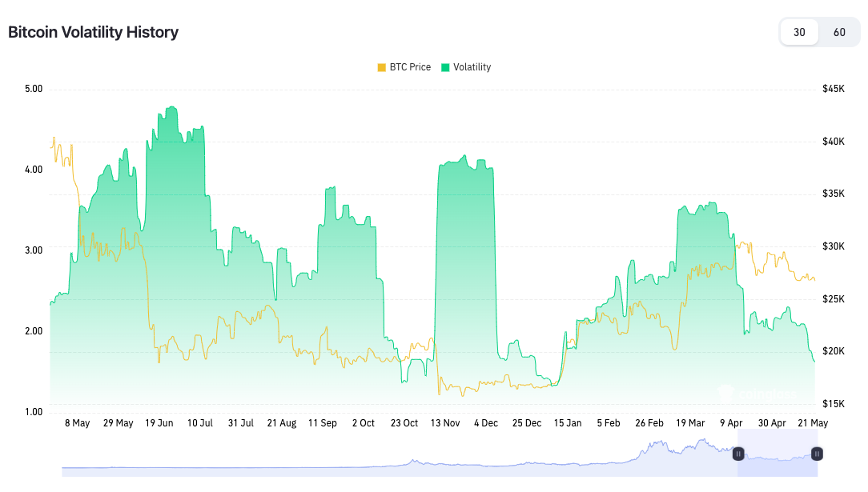Click the 9 Apr x-axis label
This screenshot has height=492, width=868.
click(x=731, y=423)
